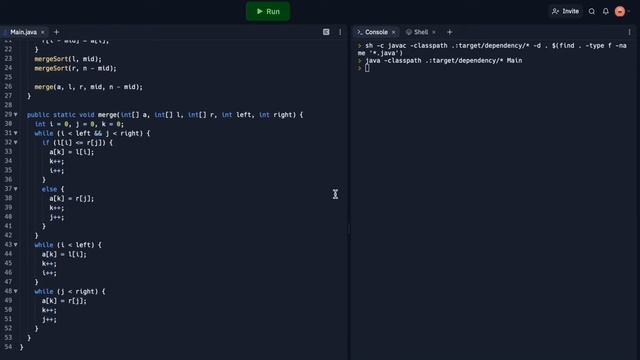Collapse the while loop at line 31
This screenshot has width=640, height=360.
(x=16, y=133)
